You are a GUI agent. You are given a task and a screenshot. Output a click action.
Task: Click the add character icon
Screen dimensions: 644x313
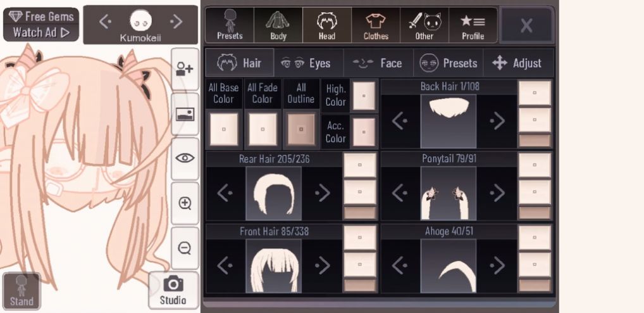[185, 68]
